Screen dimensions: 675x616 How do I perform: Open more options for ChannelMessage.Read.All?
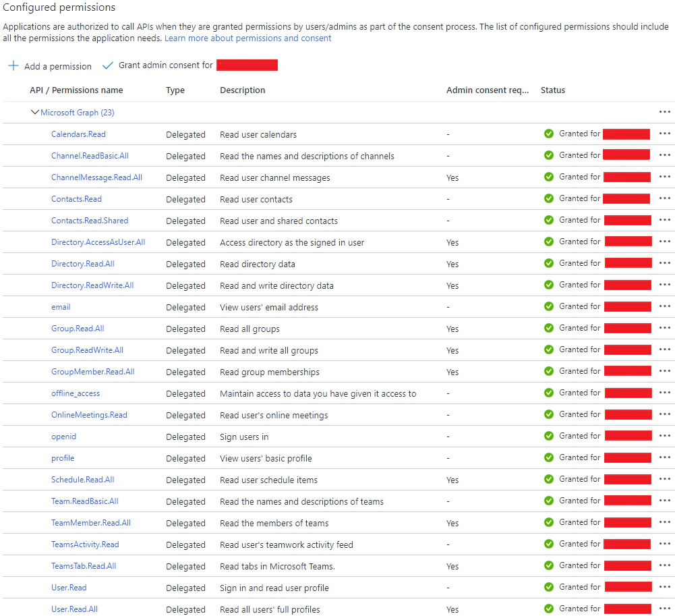tap(664, 177)
